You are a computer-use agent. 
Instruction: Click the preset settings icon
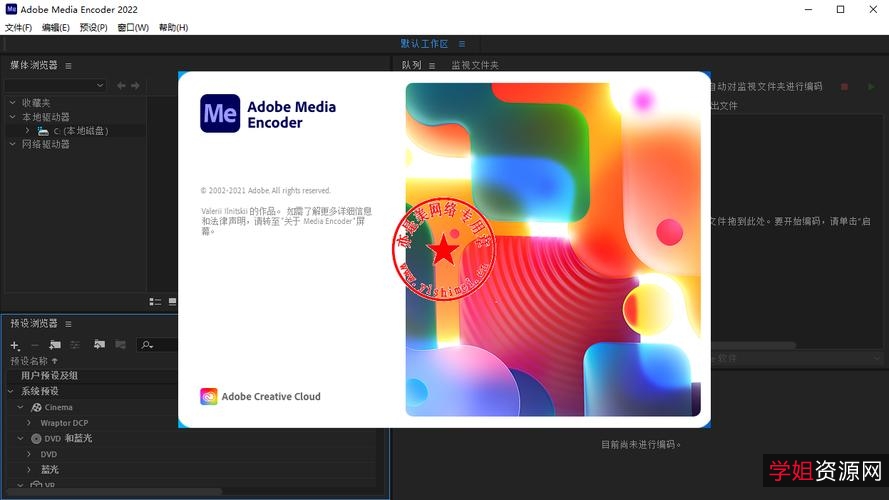(75, 345)
